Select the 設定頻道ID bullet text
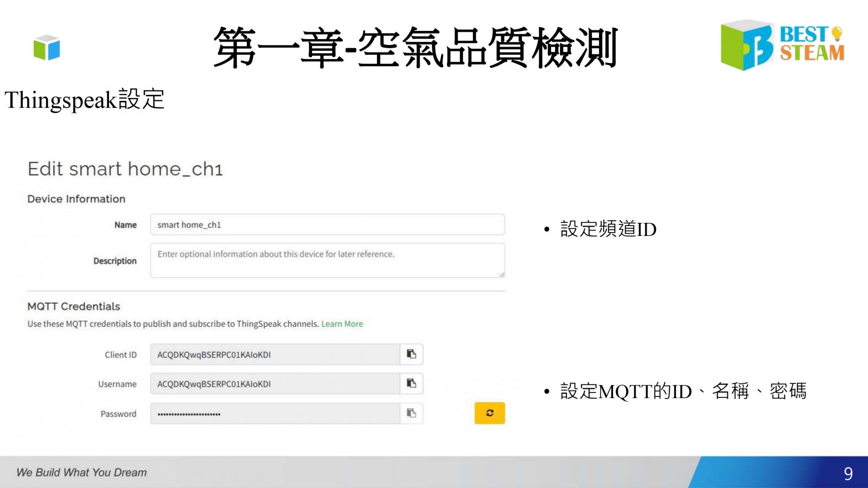Screen dimensions: 868x488 click(608, 229)
